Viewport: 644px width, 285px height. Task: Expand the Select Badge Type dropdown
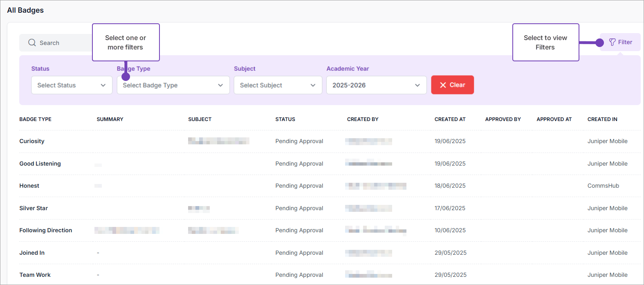tap(173, 85)
